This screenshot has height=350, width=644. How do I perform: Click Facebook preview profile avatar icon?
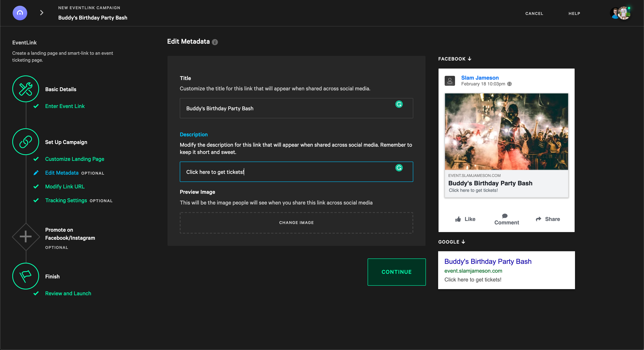pyautogui.click(x=450, y=81)
